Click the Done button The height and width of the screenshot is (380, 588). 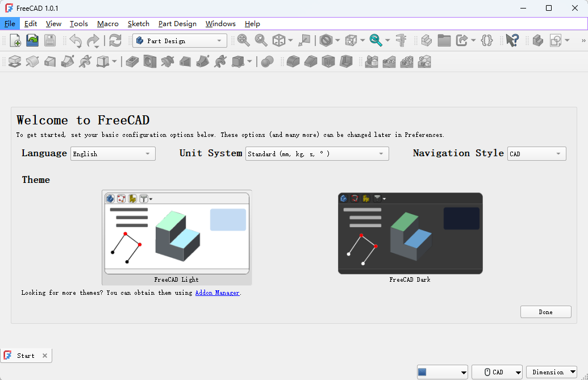click(545, 311)
